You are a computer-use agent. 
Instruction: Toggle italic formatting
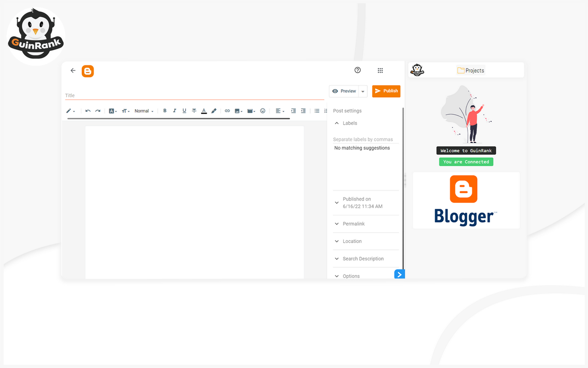175,111
